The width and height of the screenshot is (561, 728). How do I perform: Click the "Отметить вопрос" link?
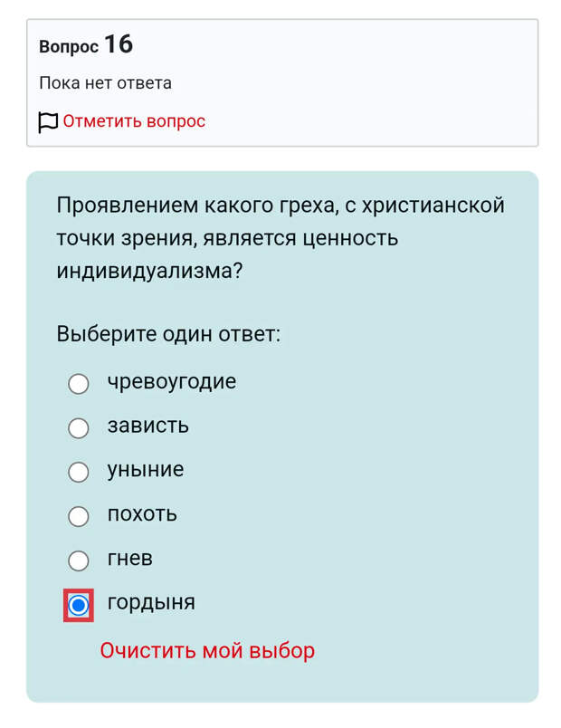[136, 120]
